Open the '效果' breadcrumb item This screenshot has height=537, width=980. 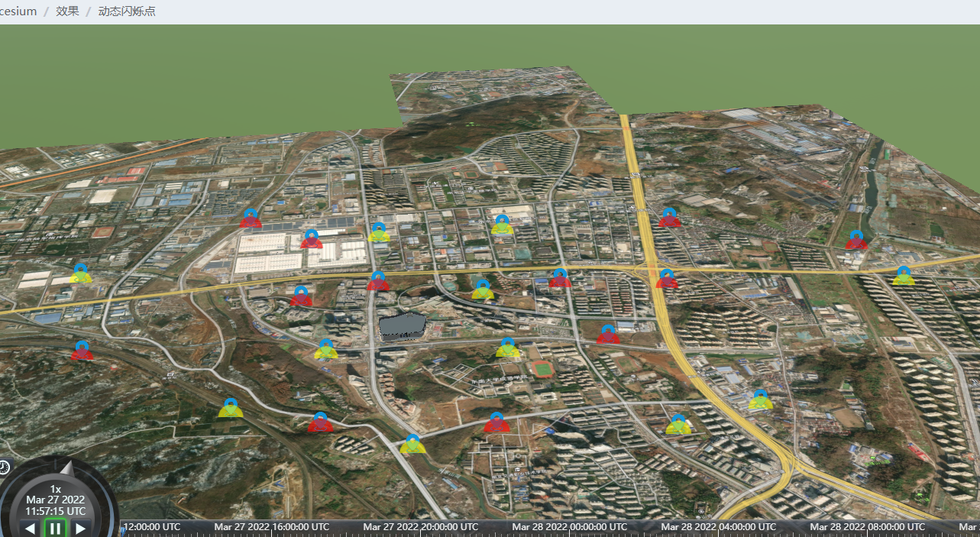(67, 11)
